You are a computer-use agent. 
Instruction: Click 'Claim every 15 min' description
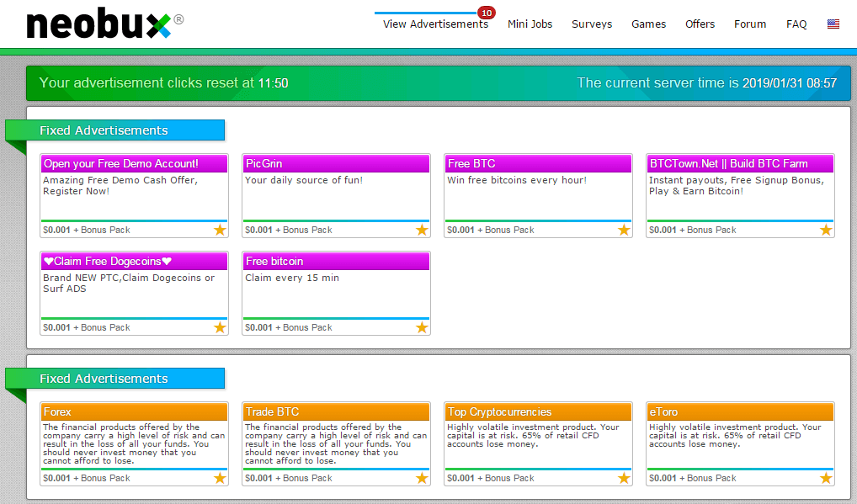292,278
